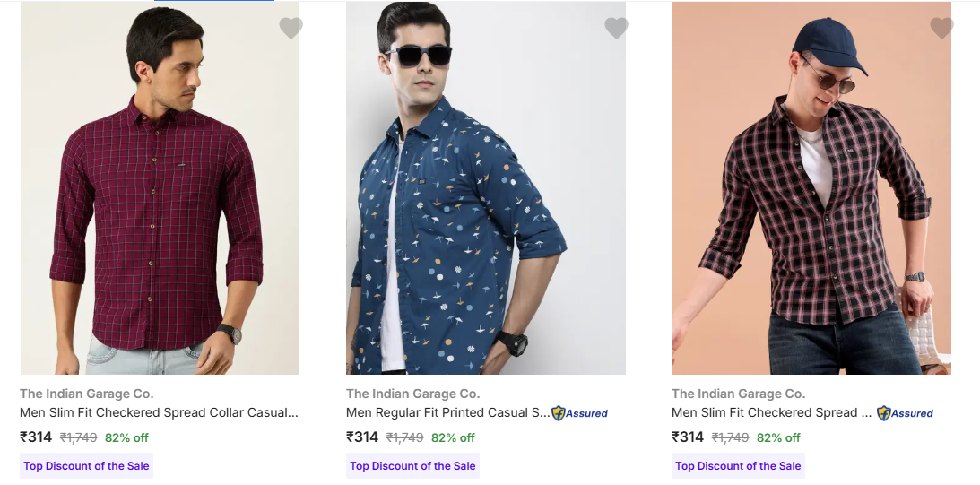Click the '82% off' label on the middle product
Image resolution: width=980 pixels, height=485 pixels.
(453, 438)
